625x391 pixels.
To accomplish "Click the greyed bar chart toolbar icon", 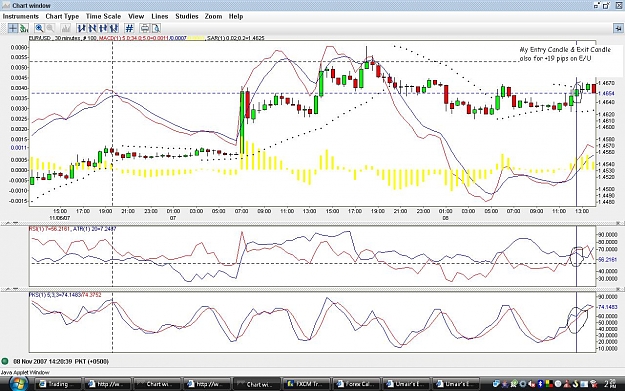I will (65, 28).
